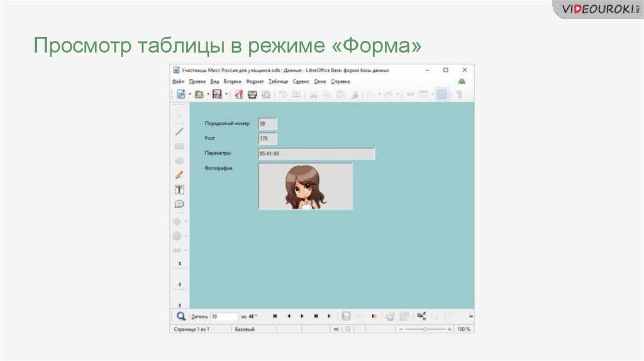This screenshot has height=361, width=644.
Task: Open the Файл menu
Action: (178, 81)
